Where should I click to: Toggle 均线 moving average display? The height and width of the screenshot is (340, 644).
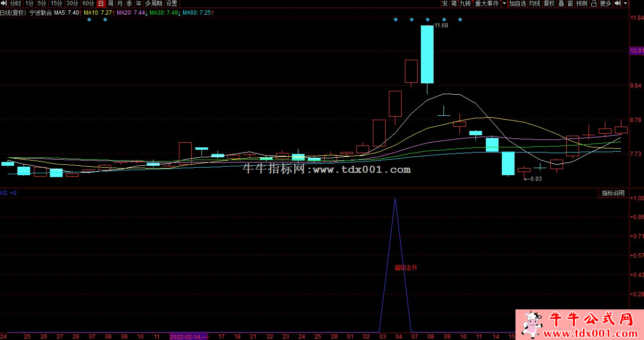pos(534,3)
